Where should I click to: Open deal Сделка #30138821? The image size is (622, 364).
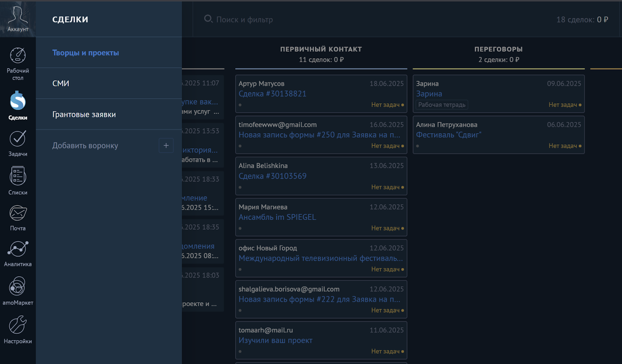click(272, 94)
